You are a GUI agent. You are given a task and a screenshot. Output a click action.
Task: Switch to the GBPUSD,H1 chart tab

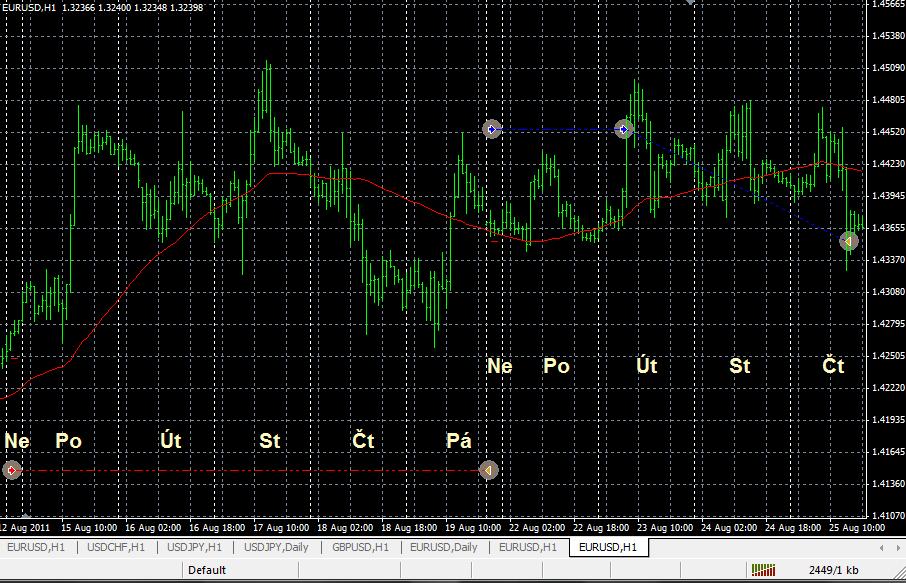360,547
